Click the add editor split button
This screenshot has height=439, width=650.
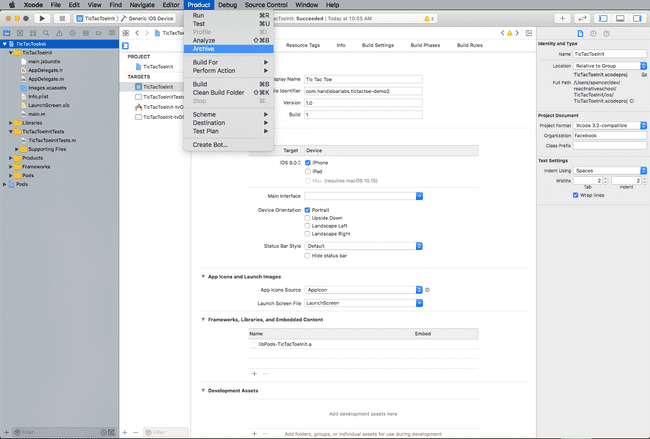tap(529, 33)
